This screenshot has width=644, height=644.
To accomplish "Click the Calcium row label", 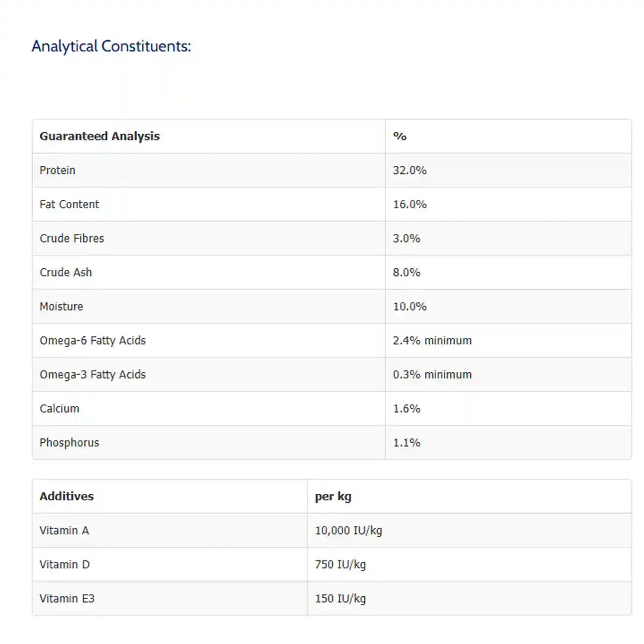I will (59, 408).
